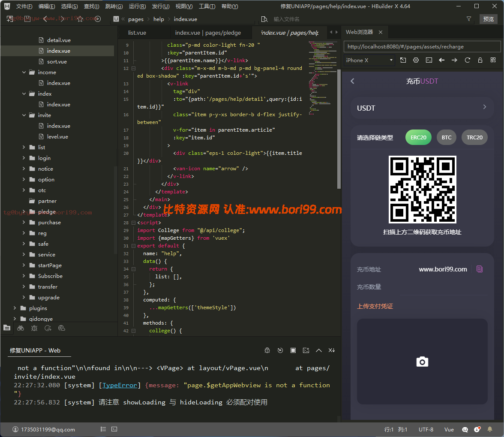Clear the console output icon
The height and width of the screenshot is (437, 504).
pos(332,350)
